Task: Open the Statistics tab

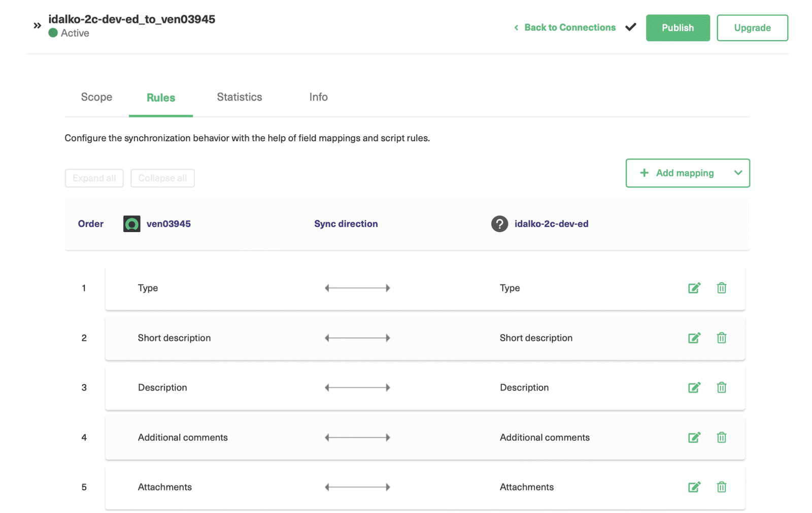Action: click(239, 97)
